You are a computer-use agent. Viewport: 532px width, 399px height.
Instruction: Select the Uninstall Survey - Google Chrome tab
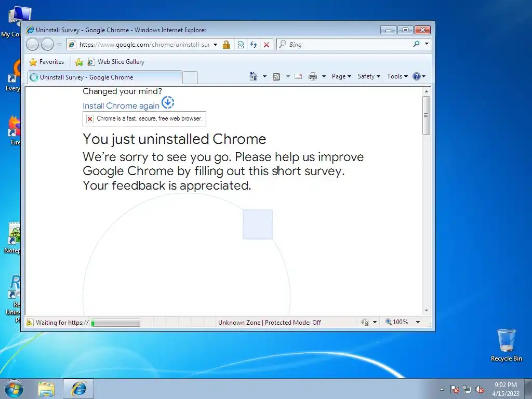[105, 77]
